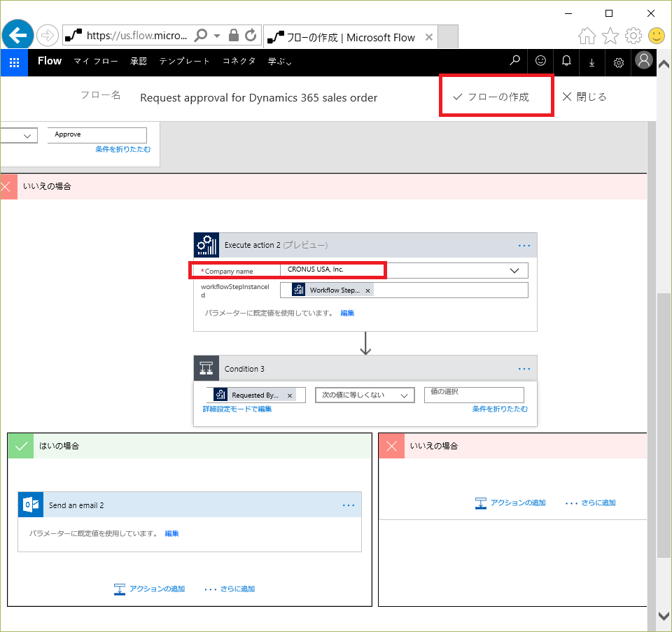Open the 承認 menu item
Image resolution: width=672 pixels, height=632 pixels.
(x=139, y=62)
